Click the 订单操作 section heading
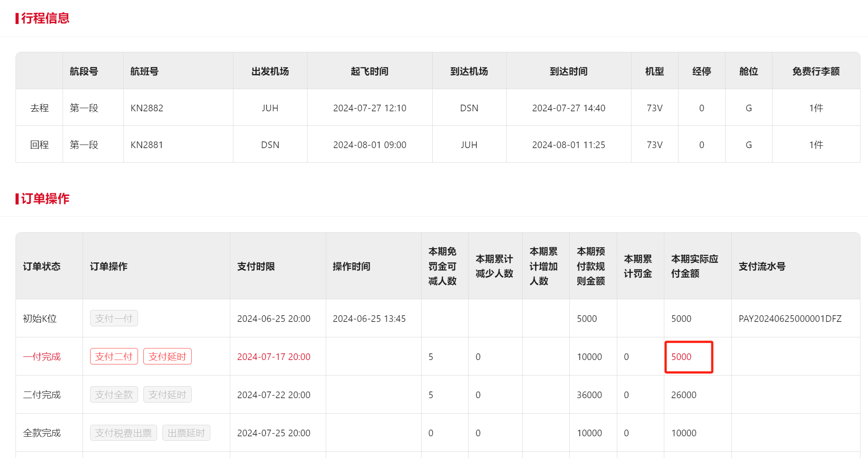This screenshot has width=868, height=458. click(45, 199)
